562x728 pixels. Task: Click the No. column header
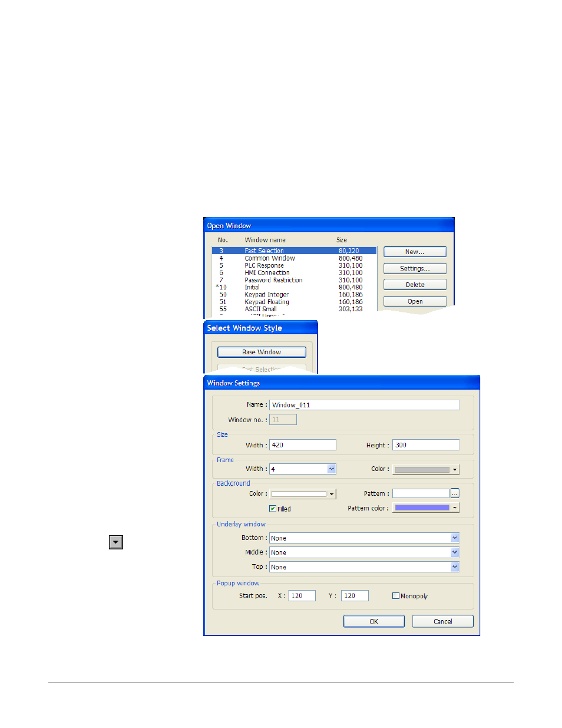(x=223, y=240)
